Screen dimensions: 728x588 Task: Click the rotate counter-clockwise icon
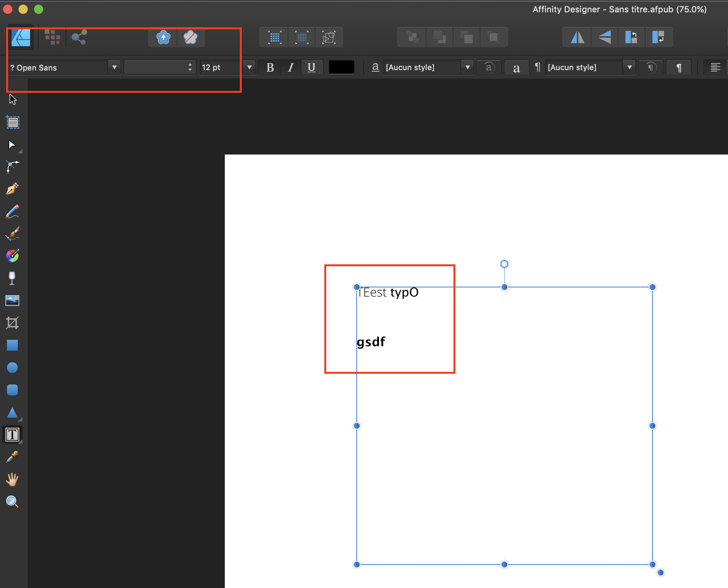[x=631, y=37]
